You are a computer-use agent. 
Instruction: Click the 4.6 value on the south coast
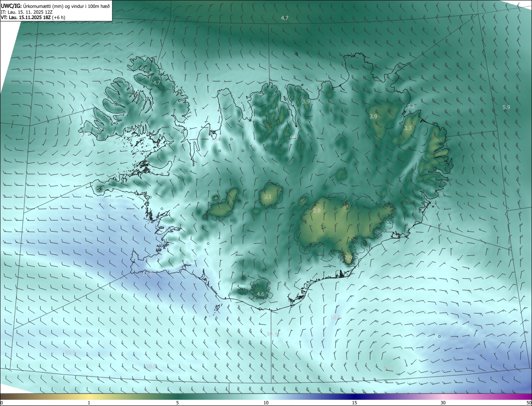coord(261,294)
